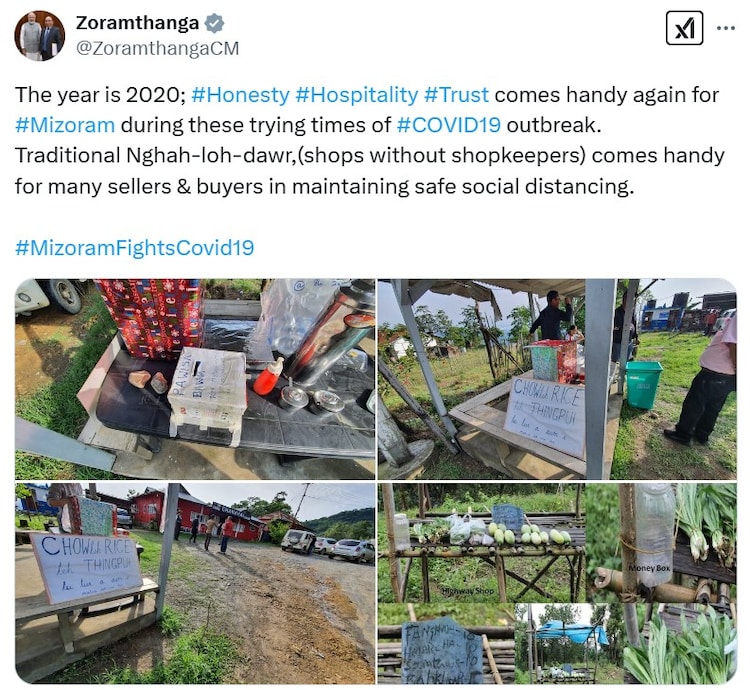Image resolution: width=750 pixels, height=690 pixels.
Task: Open the Zoramthanga display name link
Action: 137,22
